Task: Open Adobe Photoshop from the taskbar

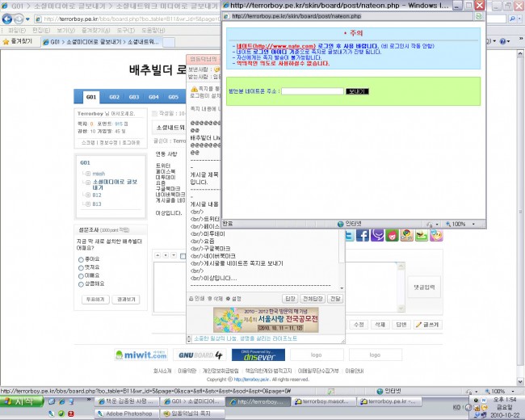Action: 127,414
